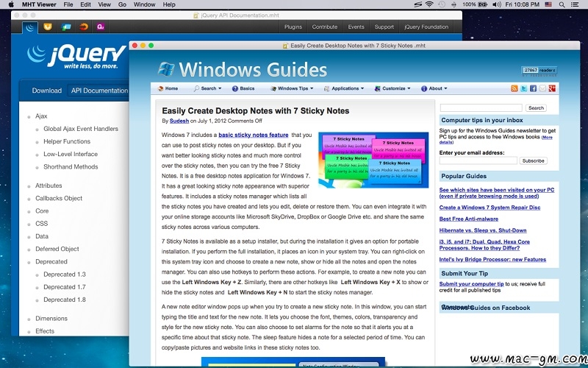This screenshot has height=368, width=588.
Task: Click the sidebar search text field
Action: 481,107
